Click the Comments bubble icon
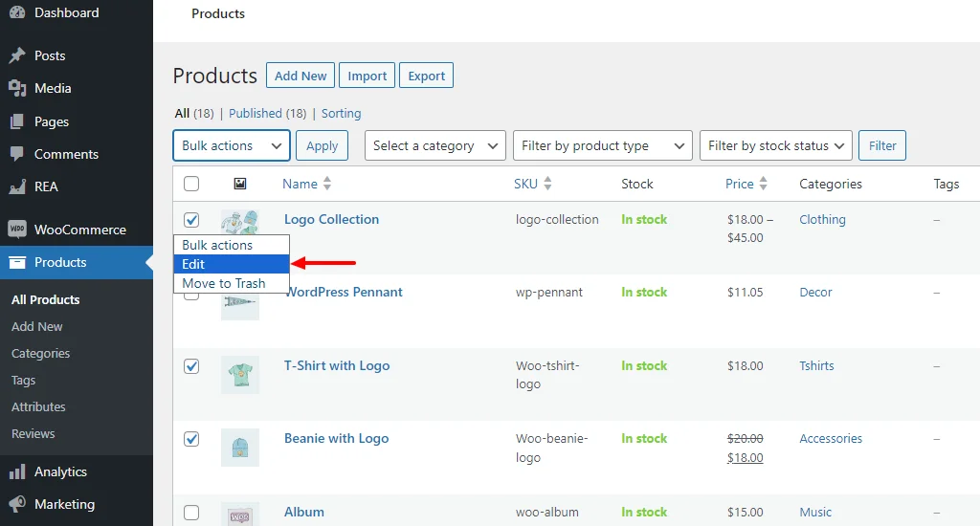This screenshot has width=980, height=526. (17, 154)
